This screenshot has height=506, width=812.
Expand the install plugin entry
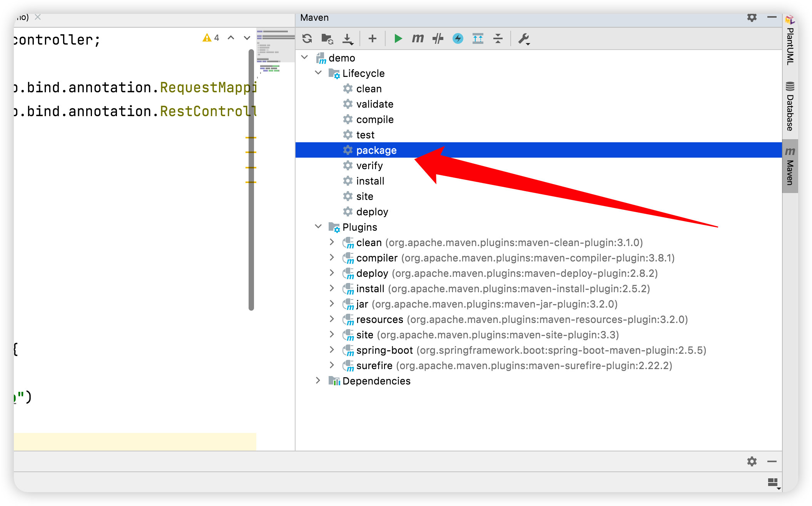pos(332,288)
